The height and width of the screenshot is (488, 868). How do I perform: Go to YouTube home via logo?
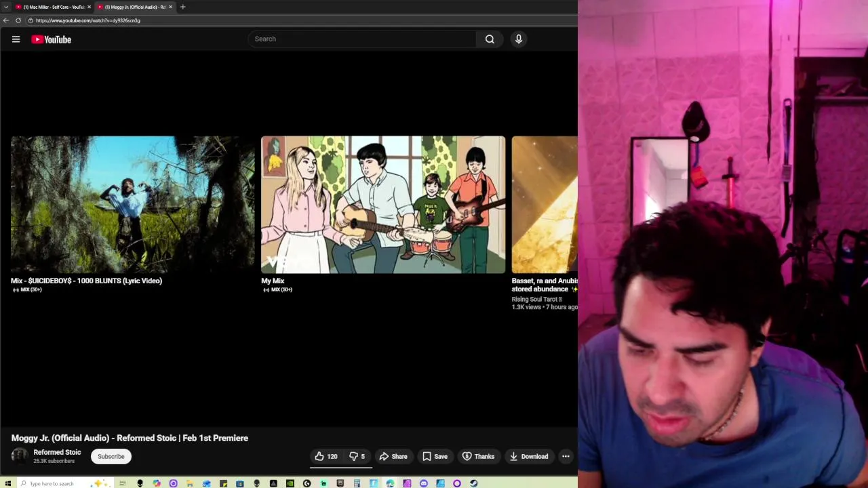tap(51, 39)
